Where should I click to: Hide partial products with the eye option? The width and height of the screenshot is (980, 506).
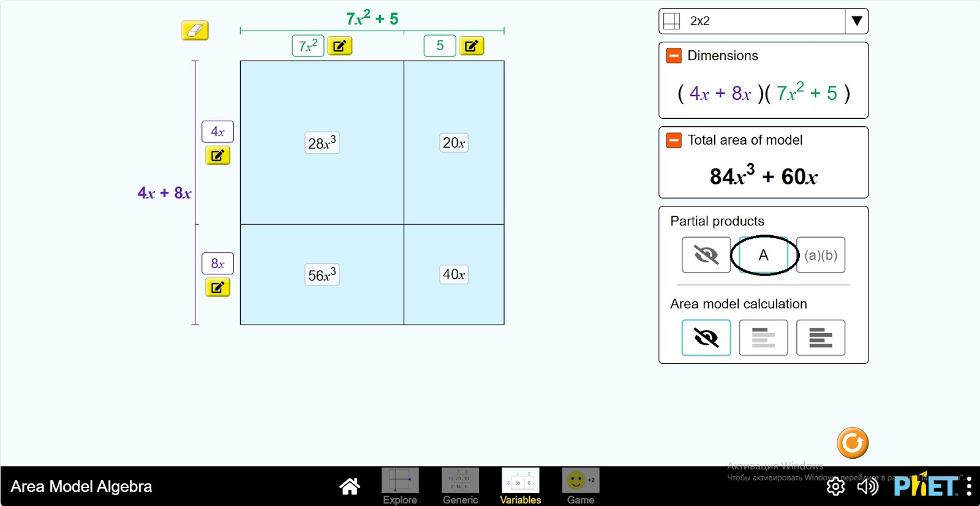click(x=706, y=255)
